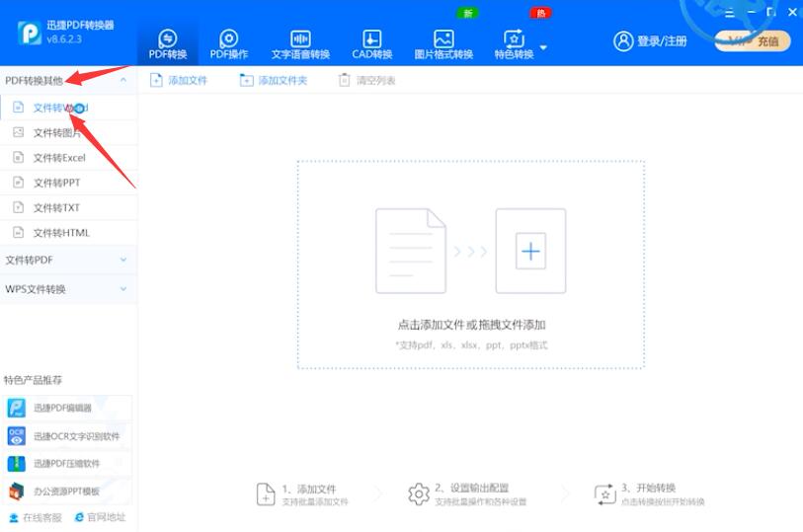
Task: Select 文件转PPT in the sidebar
Action: tap(68, 183)
